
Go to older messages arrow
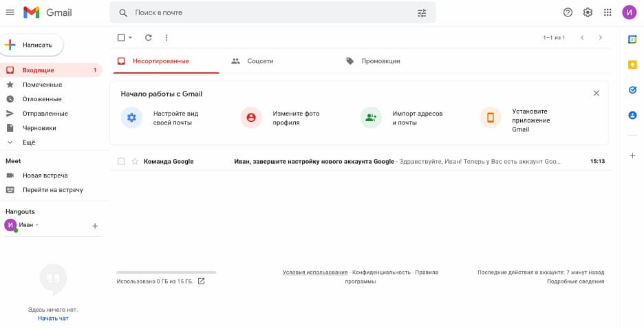point(601,38)
